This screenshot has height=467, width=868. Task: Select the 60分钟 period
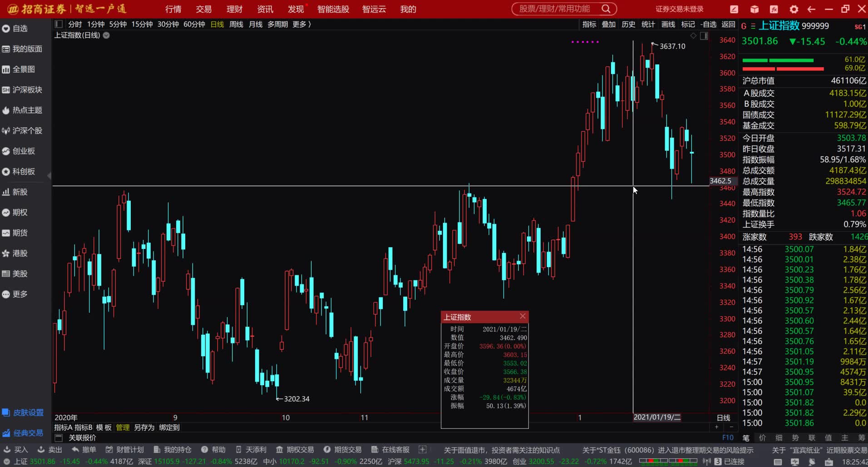[x=194, y=24]
